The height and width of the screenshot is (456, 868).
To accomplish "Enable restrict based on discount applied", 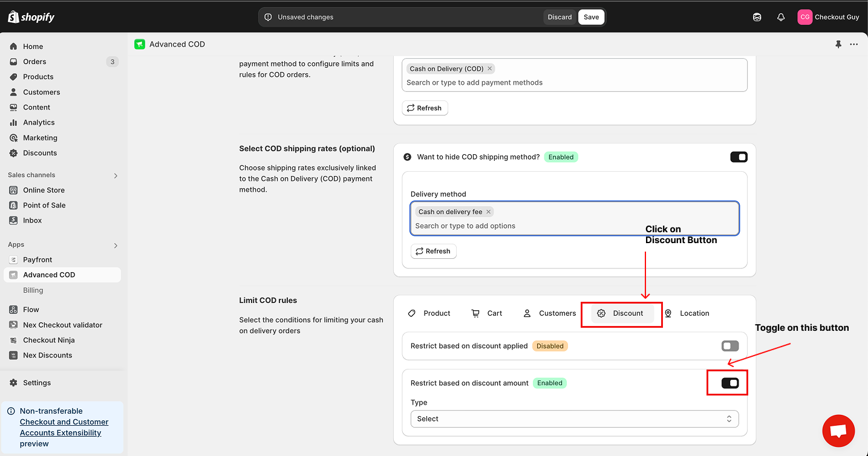I will coord(730,347).
